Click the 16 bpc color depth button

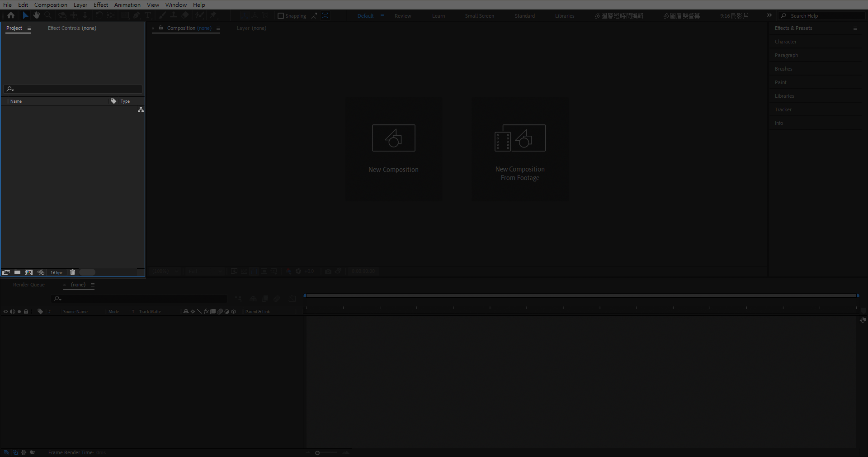(57, 272)
